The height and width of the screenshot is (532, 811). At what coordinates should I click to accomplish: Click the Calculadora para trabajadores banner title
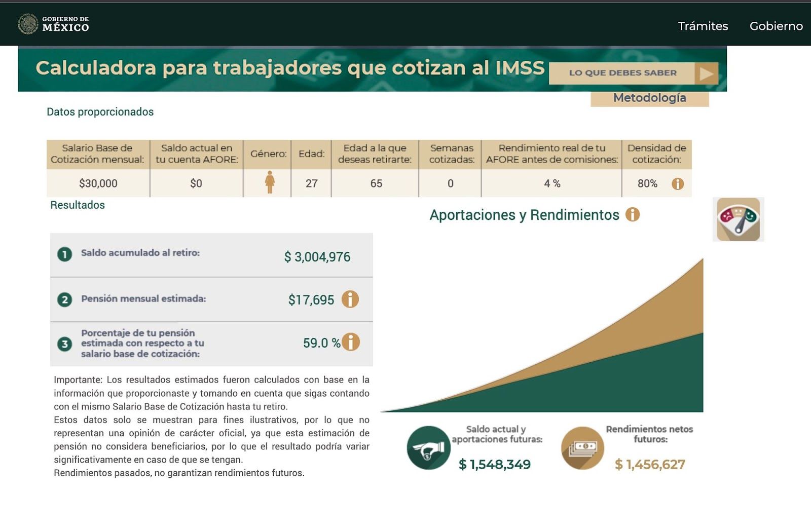(x=290, y=68)
